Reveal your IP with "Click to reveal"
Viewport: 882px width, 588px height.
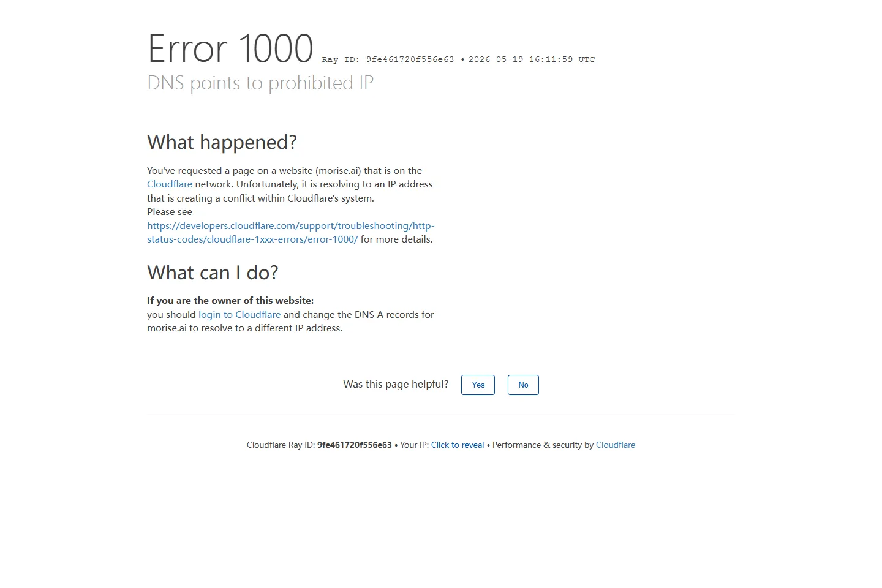pyautogui.click(x=458, y=445)
